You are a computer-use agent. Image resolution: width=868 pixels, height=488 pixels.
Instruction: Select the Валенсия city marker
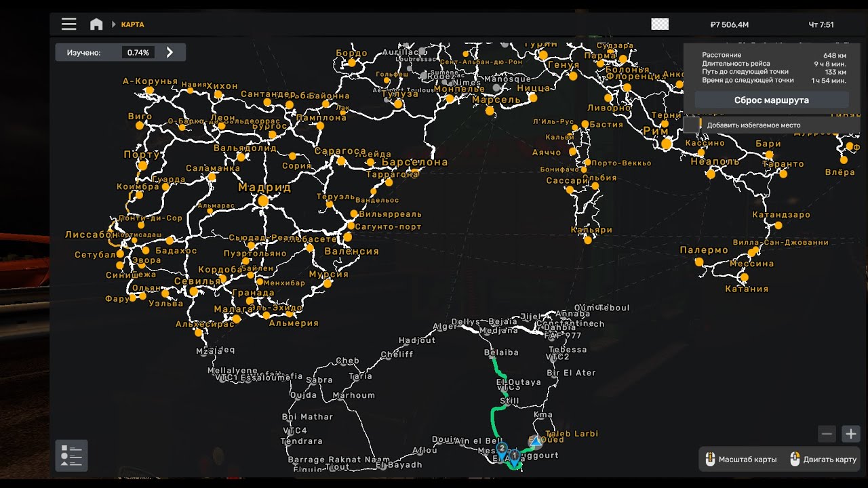(x=348, y=237)
